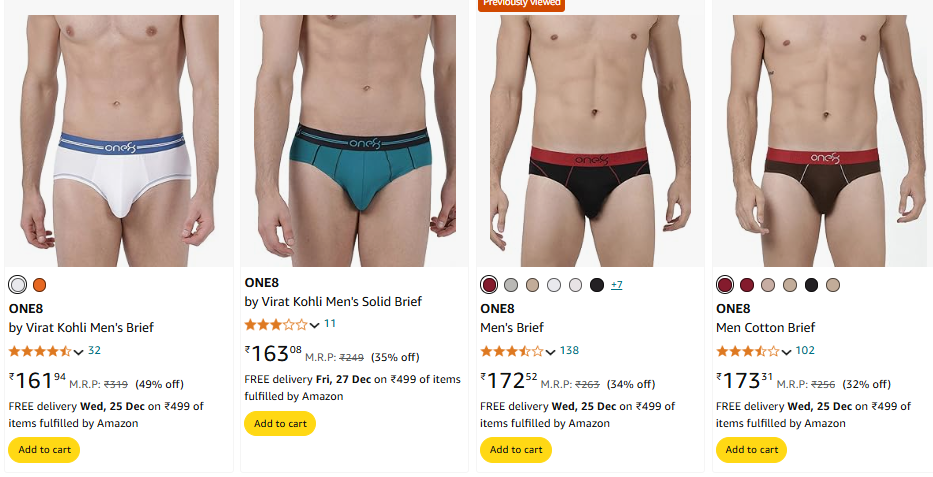
Task: Show the +7 more colors link
Action: (616, 285)
